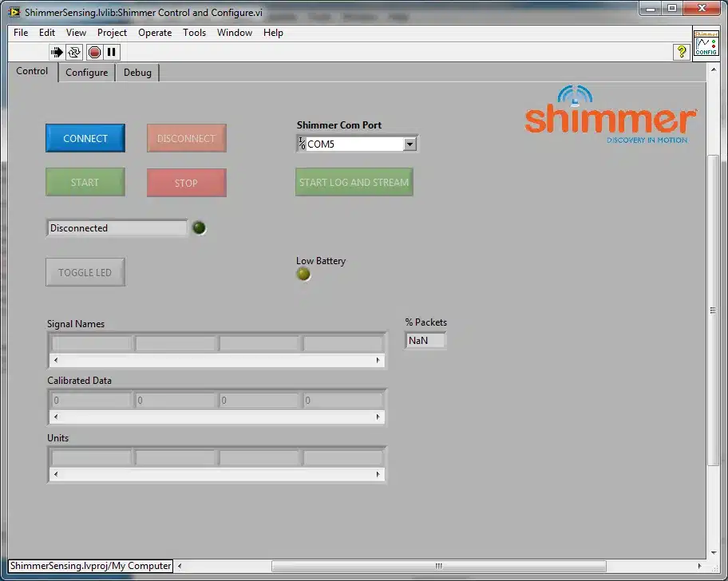Click Units right scroll arrow
728x581 pixels.
coord(378,474)
